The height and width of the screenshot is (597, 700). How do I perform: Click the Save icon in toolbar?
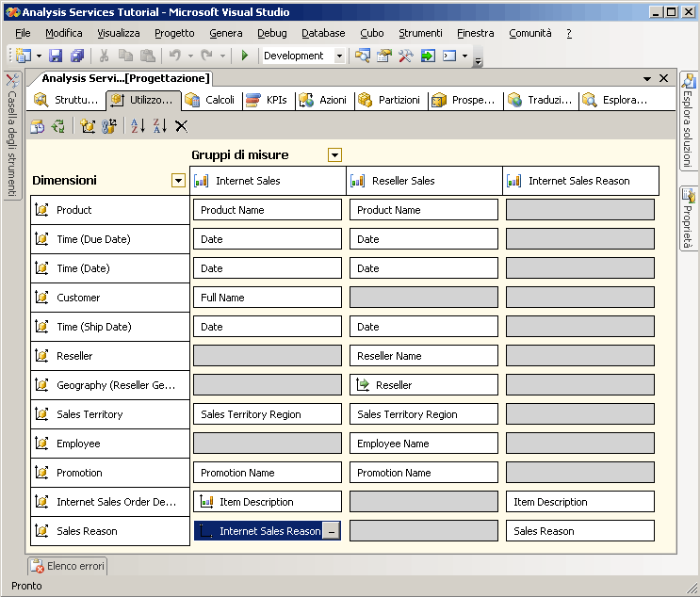click(x=56, y=56)
